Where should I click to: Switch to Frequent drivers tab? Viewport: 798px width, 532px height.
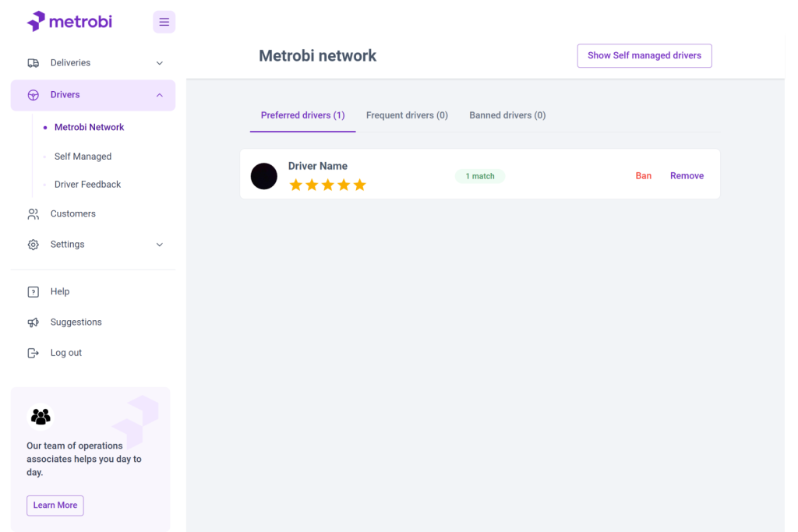407,115
